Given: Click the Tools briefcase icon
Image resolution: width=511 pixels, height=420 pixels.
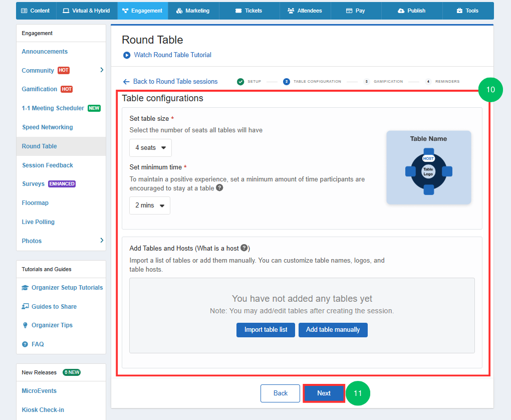Looking at the screenshot, I should point(459,11).
